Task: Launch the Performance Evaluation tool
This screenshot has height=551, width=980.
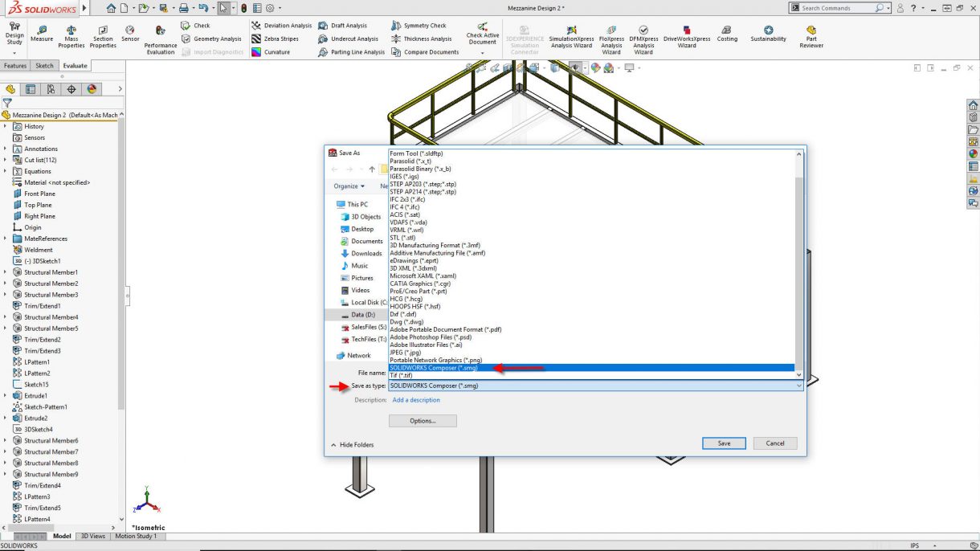Action: point(161,39)
